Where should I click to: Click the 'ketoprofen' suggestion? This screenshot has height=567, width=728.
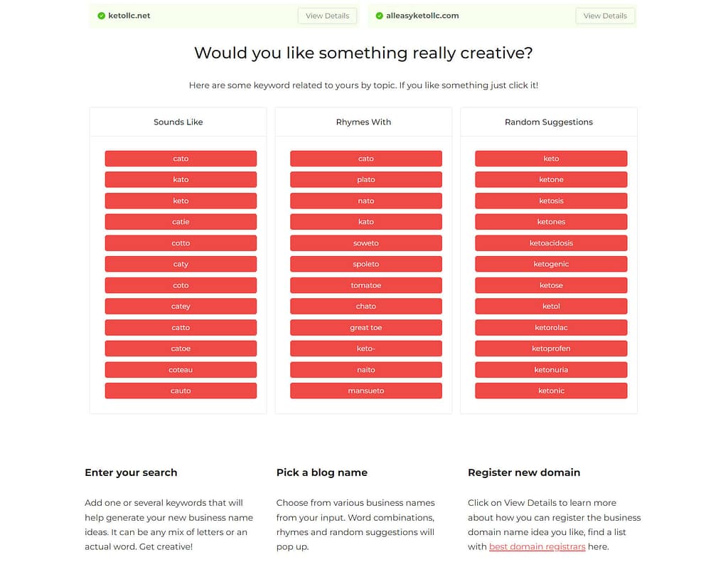551,349
